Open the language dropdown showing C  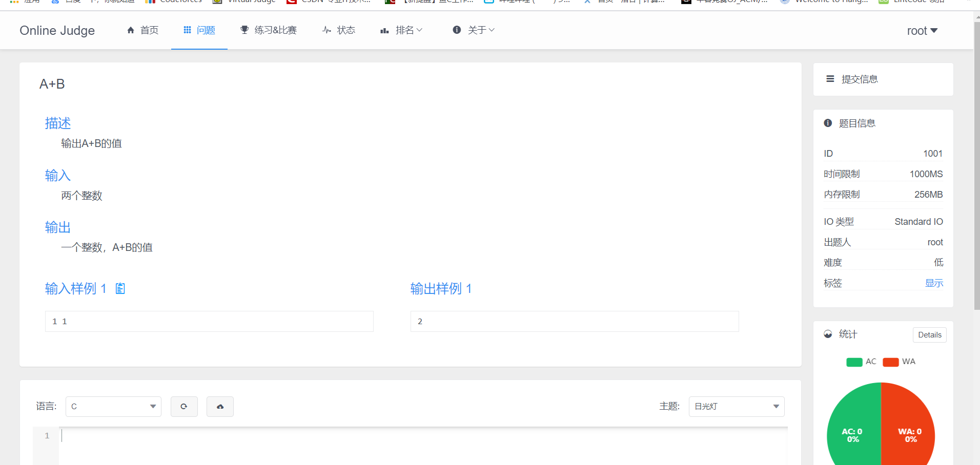[113, 406]
